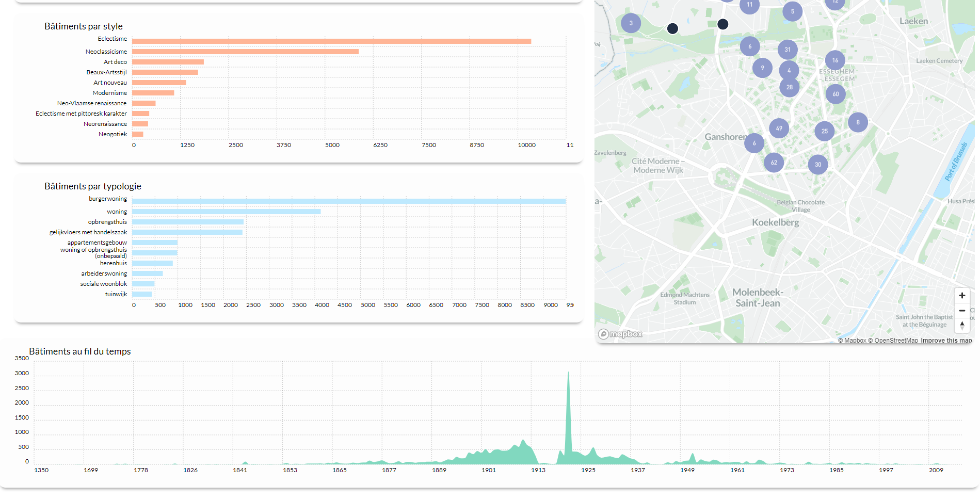980x499 pixels.
Task: Select the burgerwoning bar in typology chart
Action: coord(349,201)
